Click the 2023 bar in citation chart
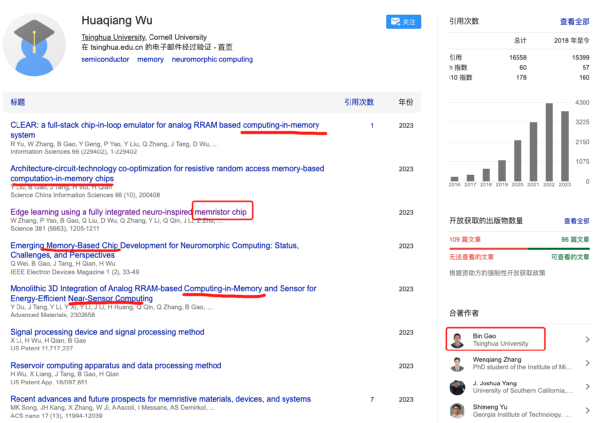Screen dimensions: 602x423 coord(565,146)
